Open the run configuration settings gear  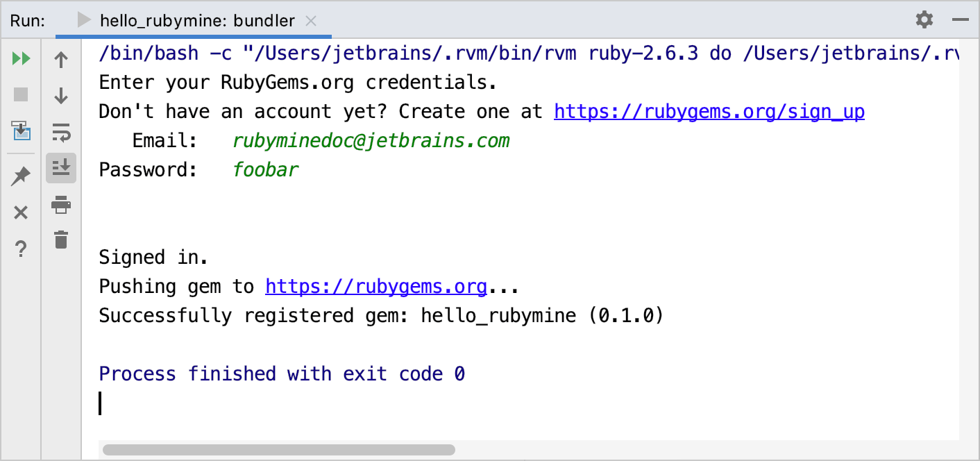point(924,19)
